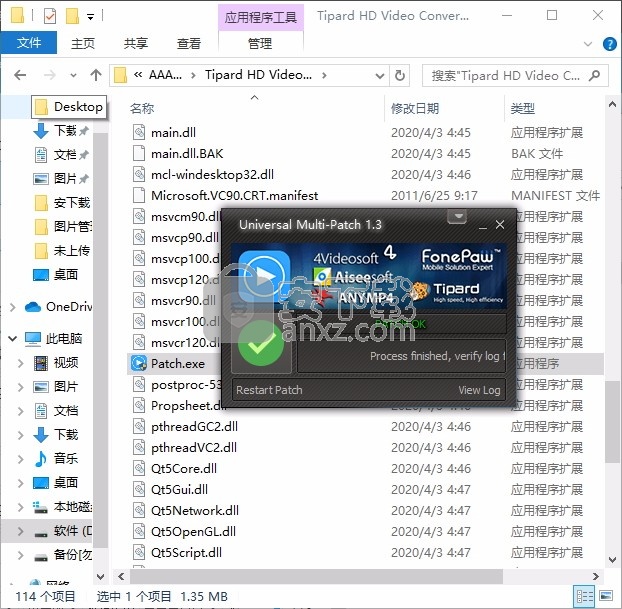This screenshot has width=622, height=609.
Task: Switch to 共享 ribbon tab
Action: tap(136, 43)
